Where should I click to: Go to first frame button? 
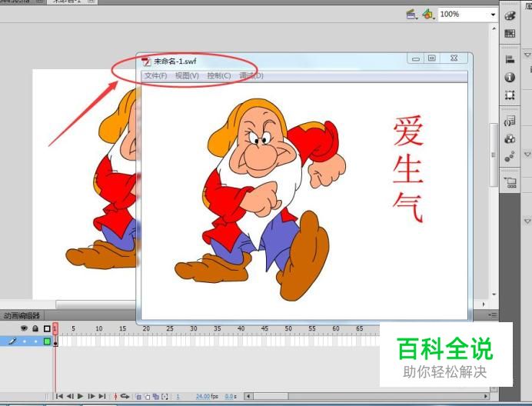[59, 396]
